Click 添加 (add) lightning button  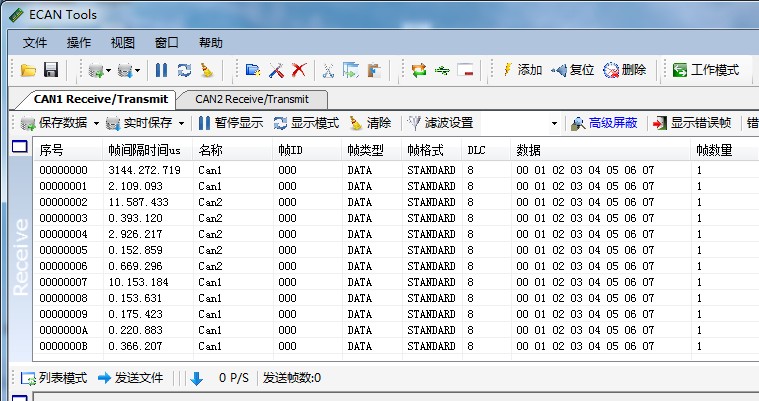coord(522,70)
